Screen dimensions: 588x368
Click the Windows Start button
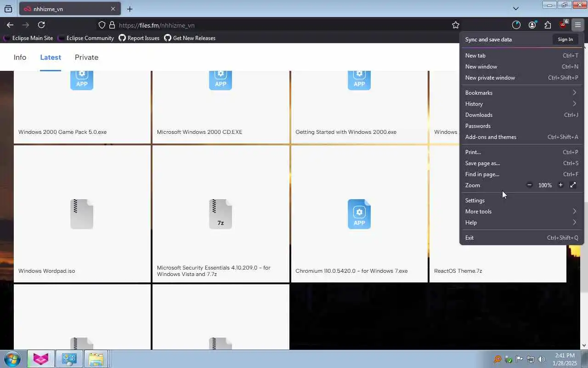click(12, 359)
